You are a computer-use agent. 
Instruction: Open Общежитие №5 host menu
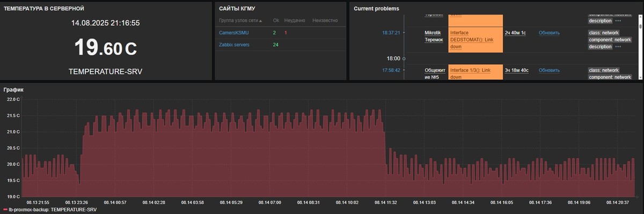[435, 73]
